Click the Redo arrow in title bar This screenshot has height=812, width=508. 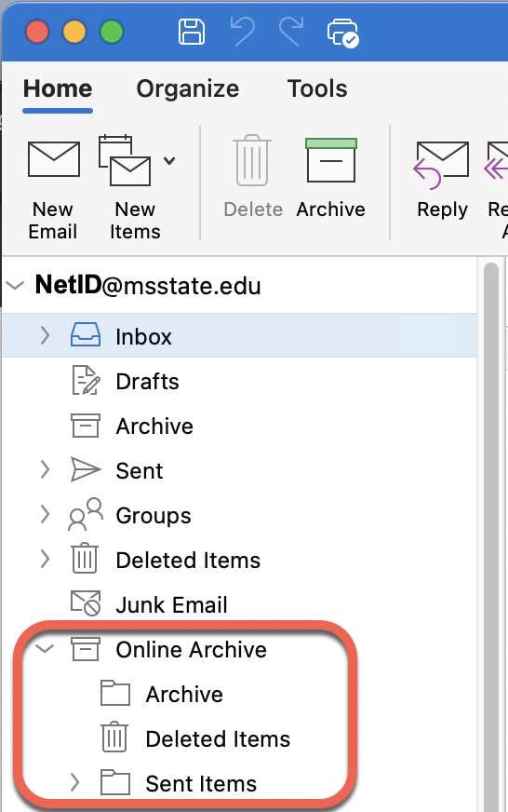coord(292,31)
